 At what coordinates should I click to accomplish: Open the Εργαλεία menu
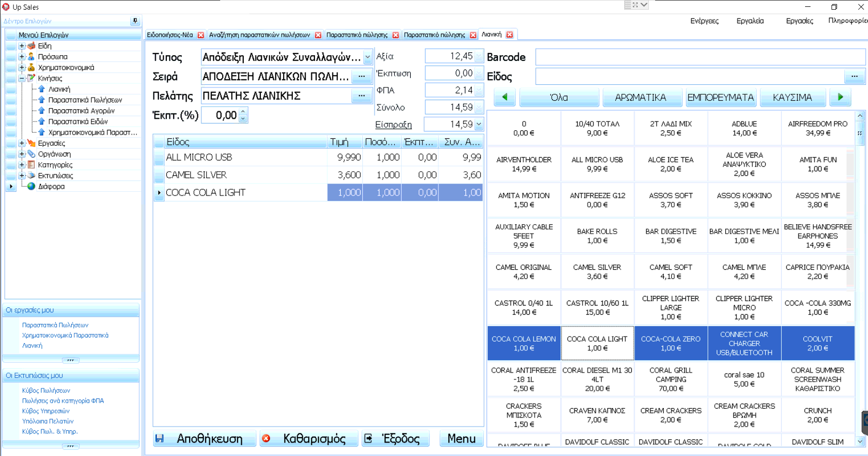pos(749,21)
